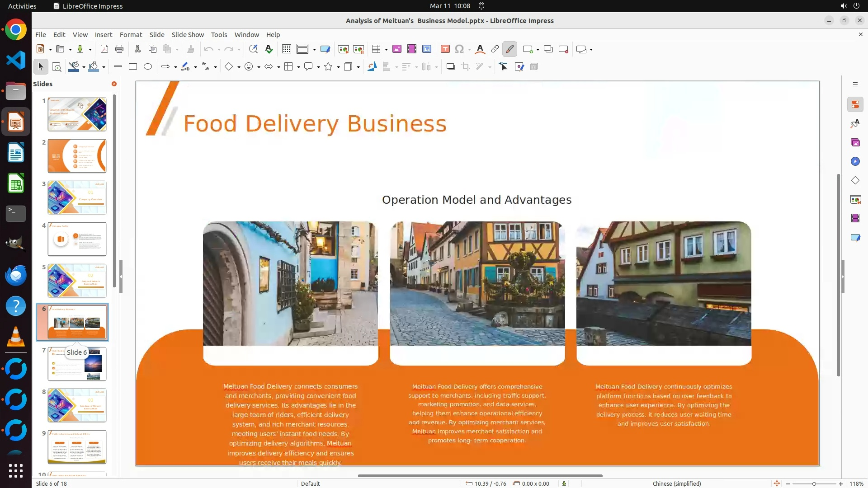Select the Rectangle shape tool
This screenshot has width=868, height=488.
pyautogui.click(x=133, y=67)
